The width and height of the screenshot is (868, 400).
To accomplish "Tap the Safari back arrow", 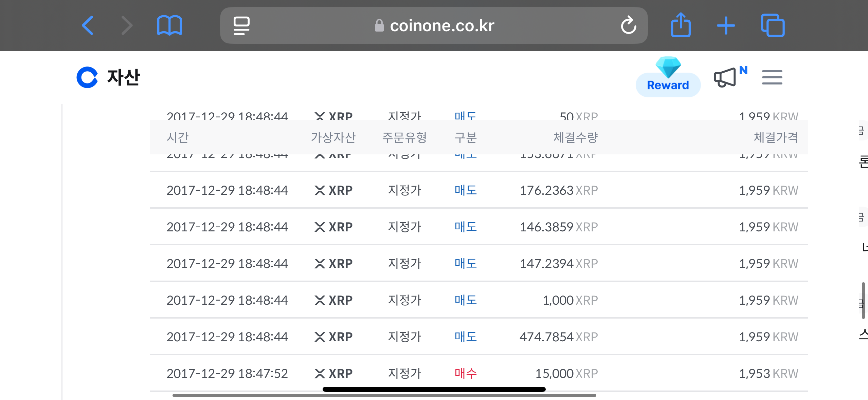I will [x=88, y=25].
